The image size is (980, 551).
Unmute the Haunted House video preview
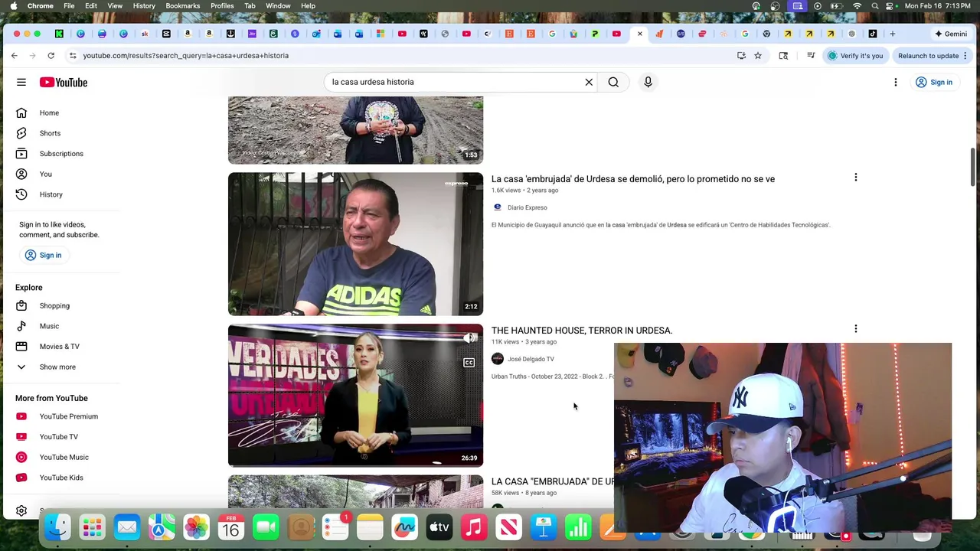tap(469, 337)
